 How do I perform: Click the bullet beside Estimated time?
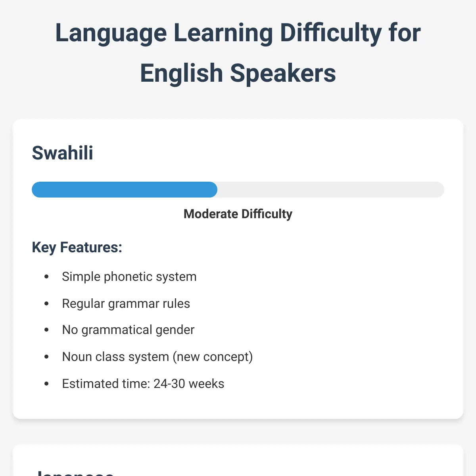click(x=46, y=384)
